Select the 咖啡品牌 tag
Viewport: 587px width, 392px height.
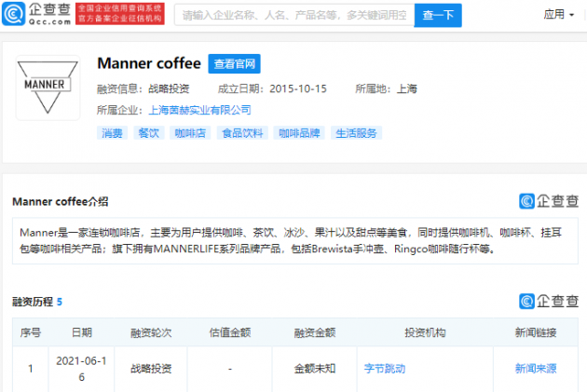[299, 133]
